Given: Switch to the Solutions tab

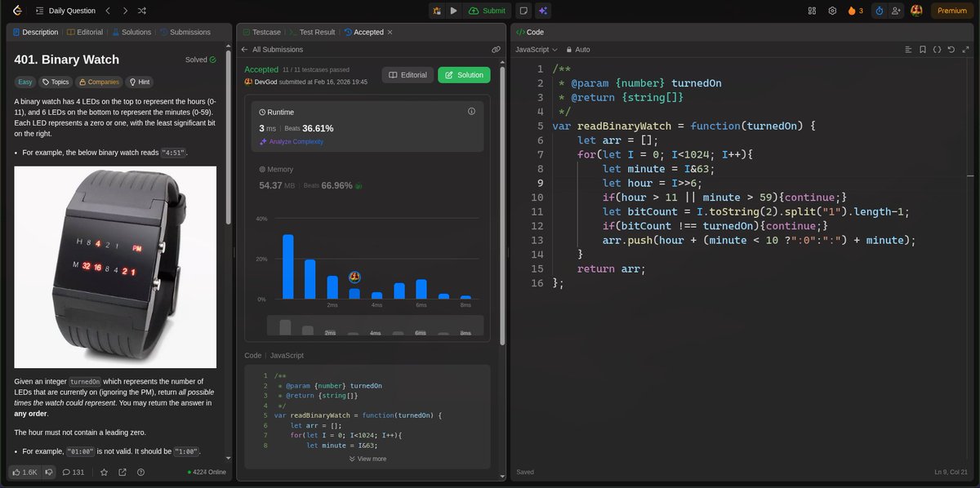Looking at the screenshot, I should [131, 32].
